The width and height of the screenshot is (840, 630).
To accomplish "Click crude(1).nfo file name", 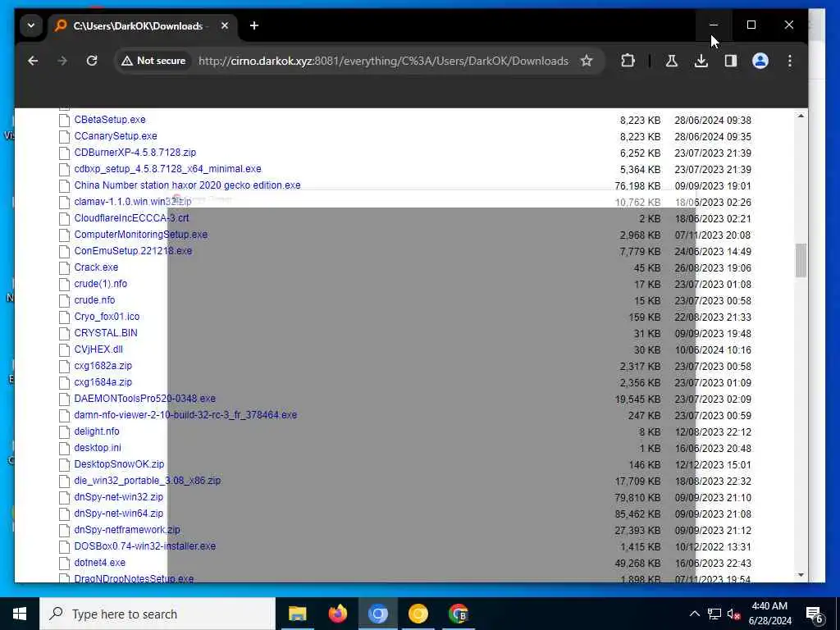I will (101, 283).
